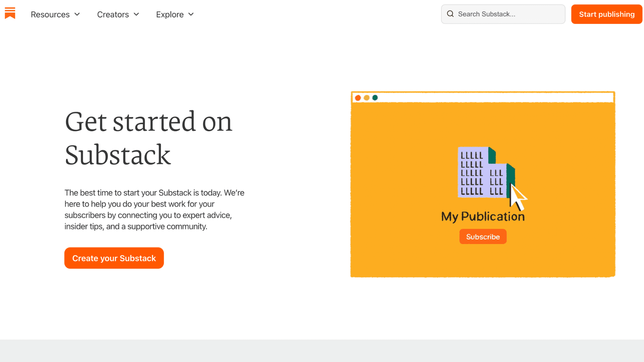
Task: Focus the Search Substack input field
Action: (x=503, y=14)
